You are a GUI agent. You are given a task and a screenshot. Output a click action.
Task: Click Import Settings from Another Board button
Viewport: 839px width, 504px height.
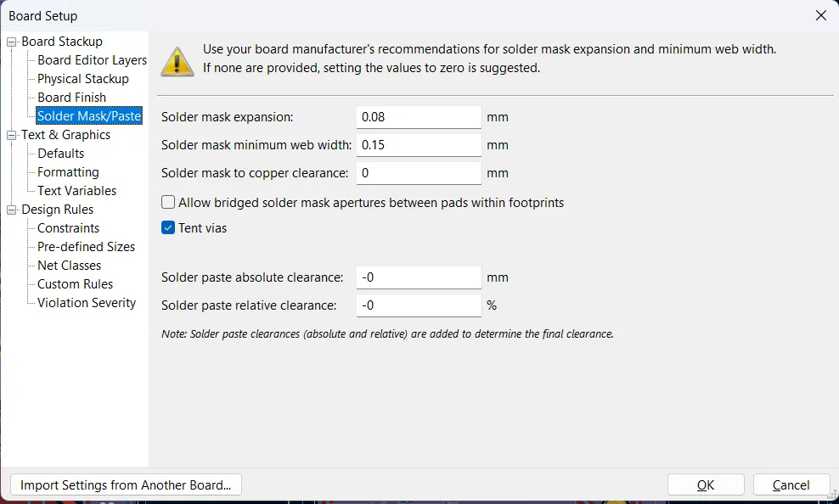point(126,484)
